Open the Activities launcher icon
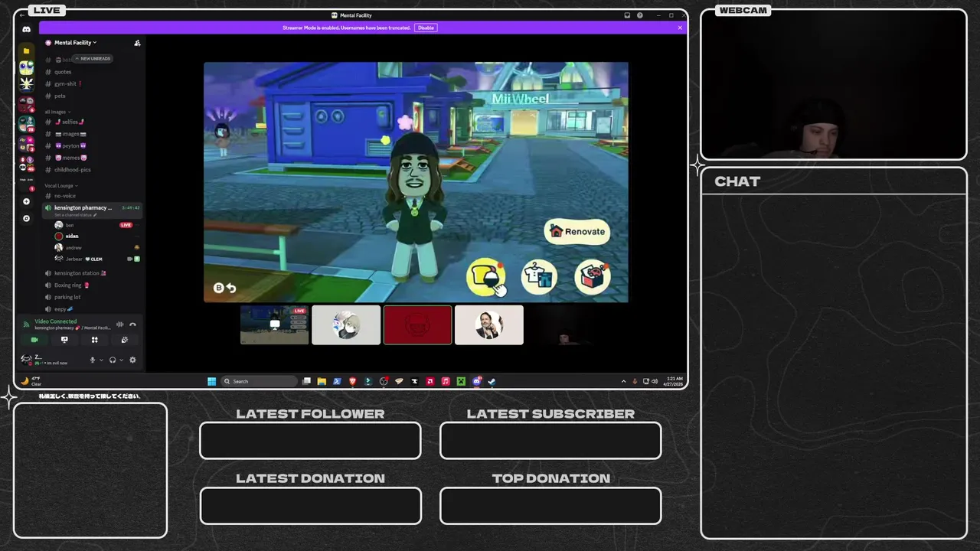The height and width of the screenshot is (551, 980). [94, 340]
